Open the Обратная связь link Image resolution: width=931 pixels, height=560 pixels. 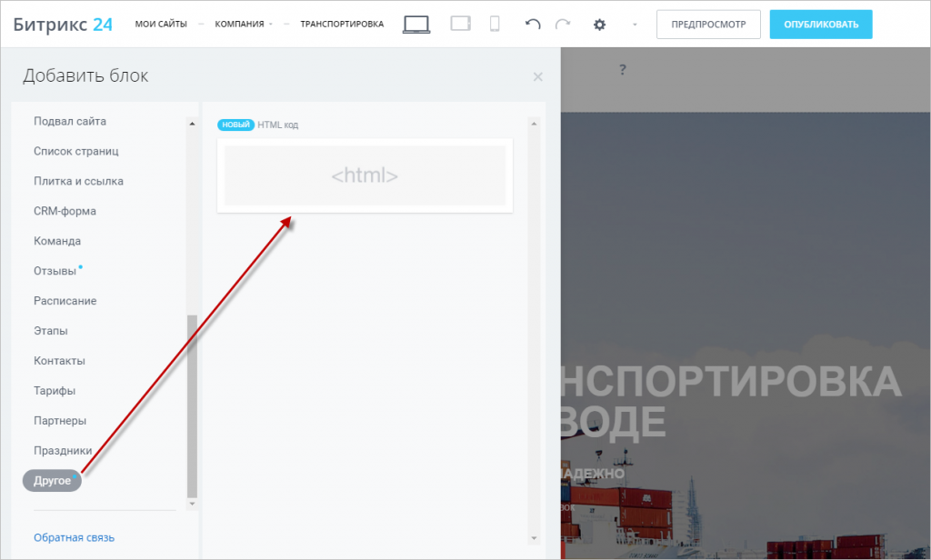click(75, 537)
